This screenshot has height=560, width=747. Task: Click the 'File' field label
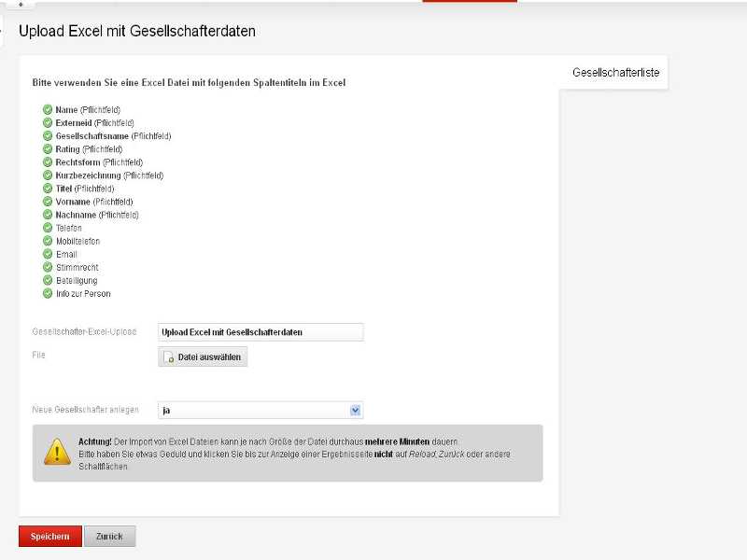click(38, 355)
